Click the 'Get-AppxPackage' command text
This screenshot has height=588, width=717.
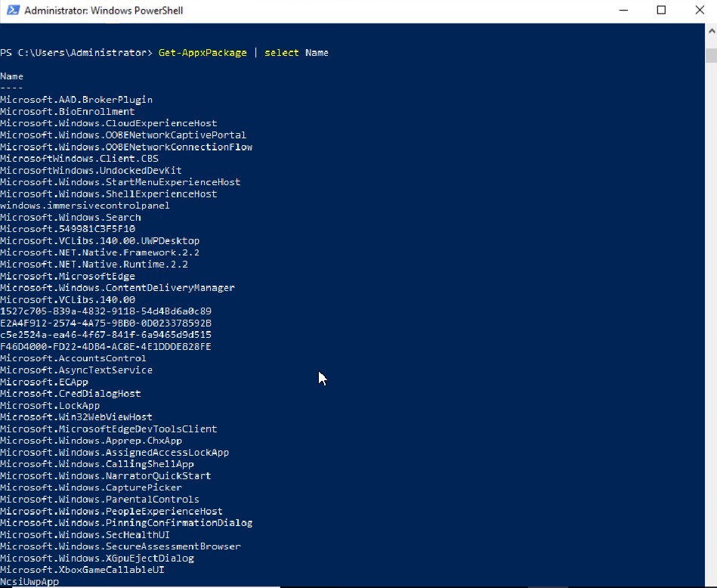[x=202, y=53]
